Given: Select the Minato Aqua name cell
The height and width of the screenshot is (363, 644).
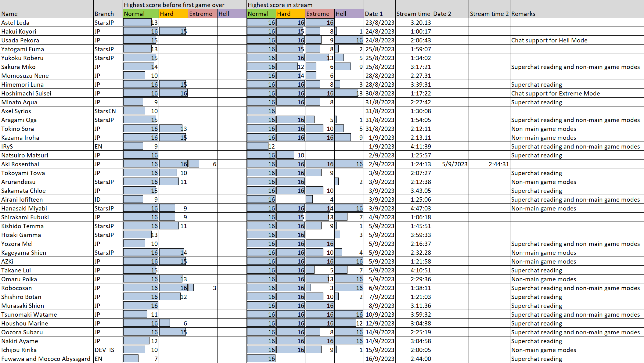Looking at the screenshot, I should pos(47,102).
